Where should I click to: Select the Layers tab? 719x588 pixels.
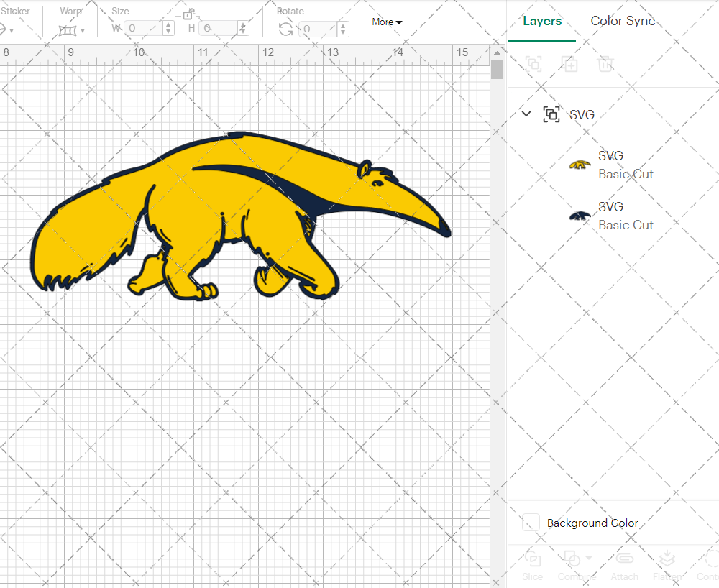tap(542, 22)
